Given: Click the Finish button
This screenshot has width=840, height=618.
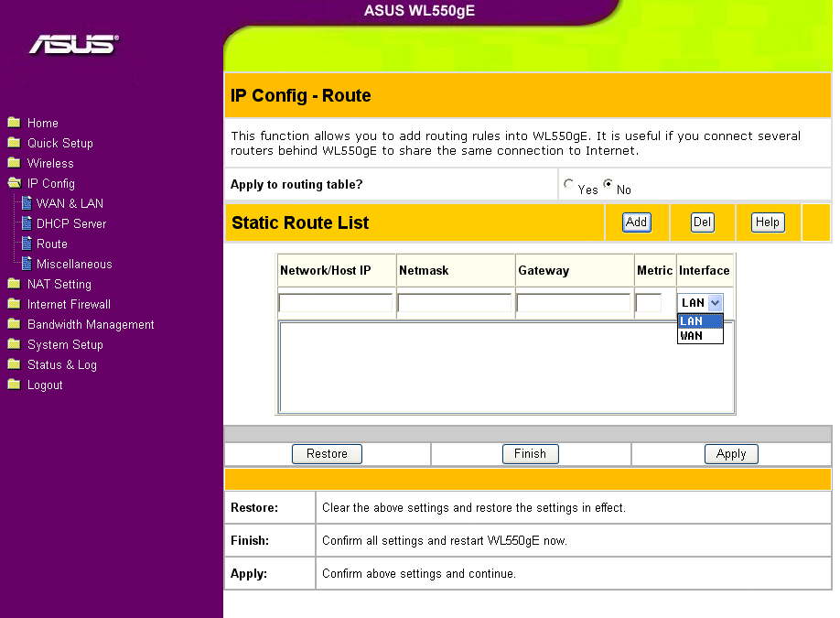Looking at the screenshot, I should [x=531, y=454].
